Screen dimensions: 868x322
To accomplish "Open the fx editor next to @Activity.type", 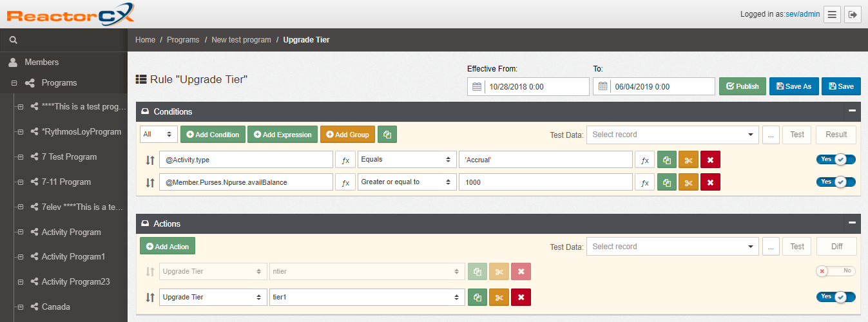I will (345, 160).
